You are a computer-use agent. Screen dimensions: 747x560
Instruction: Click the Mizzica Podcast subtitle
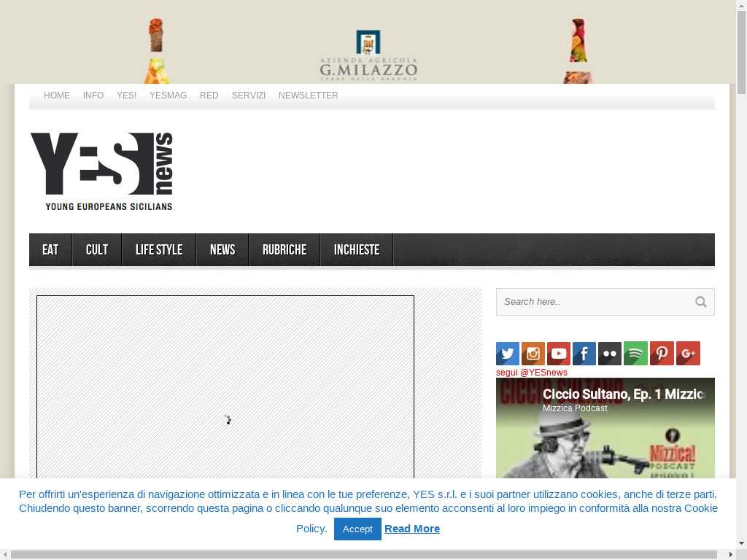575,408
